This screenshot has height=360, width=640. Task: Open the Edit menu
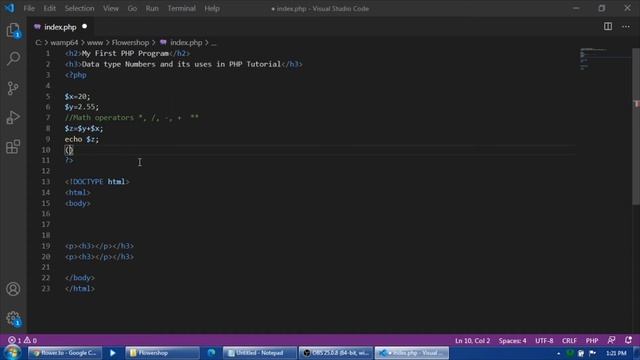point(49,8)
